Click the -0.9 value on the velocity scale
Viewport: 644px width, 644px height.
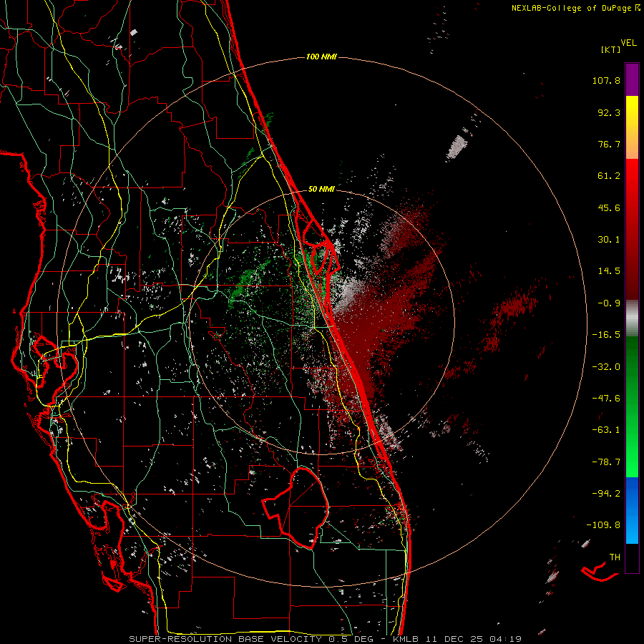(609, 303)
